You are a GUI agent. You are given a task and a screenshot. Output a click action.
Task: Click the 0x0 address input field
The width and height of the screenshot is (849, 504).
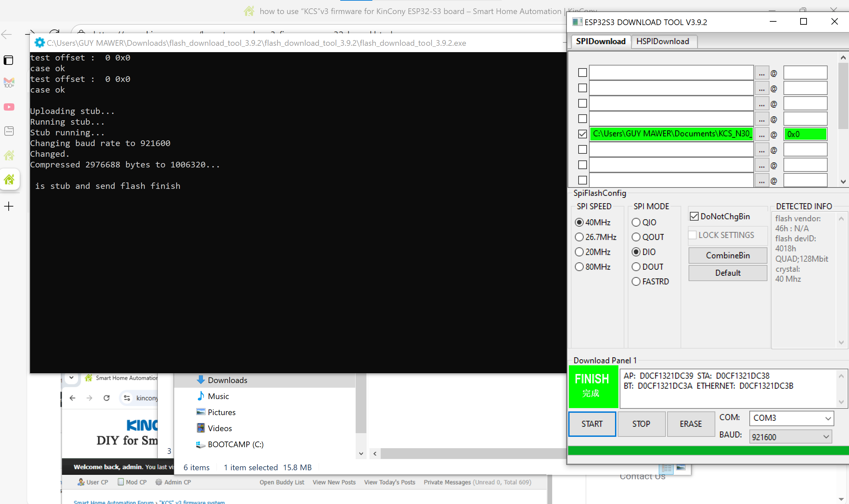tap(805, 134)
